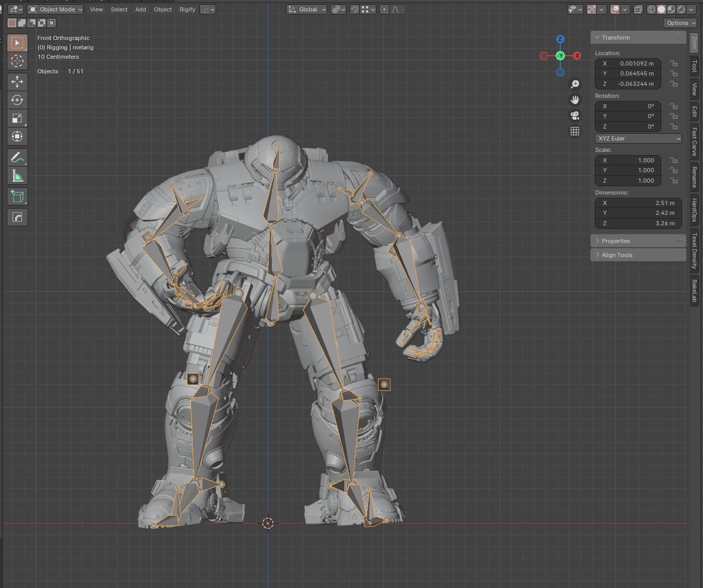Viewport: 703px width, 588px height.
Task: Select the Select Box tool
Action: pyautogui.click(x=17, y=43)
